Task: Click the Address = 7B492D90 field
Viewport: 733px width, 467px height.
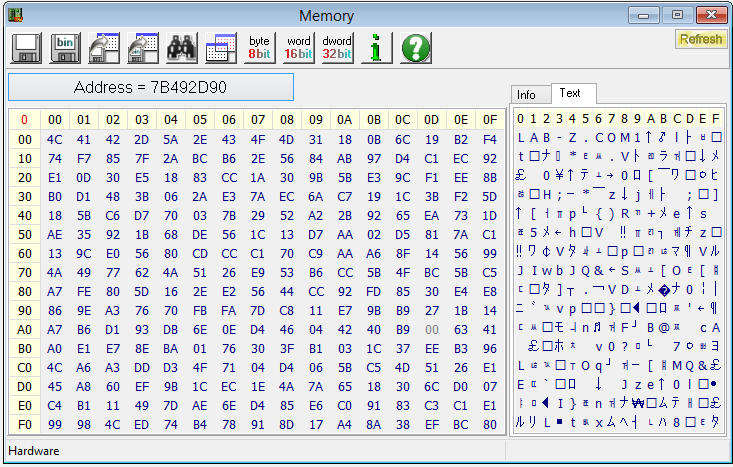Action: [151, 87]
